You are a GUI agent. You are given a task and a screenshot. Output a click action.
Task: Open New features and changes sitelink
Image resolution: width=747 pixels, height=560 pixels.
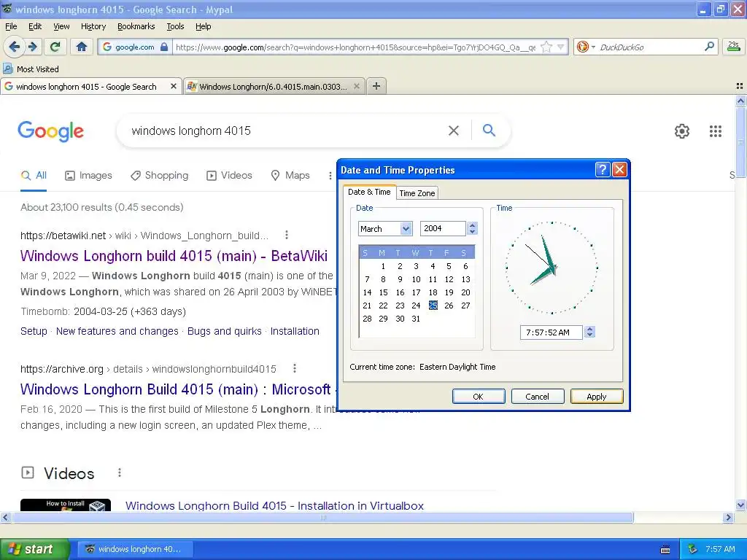point(117,331)
